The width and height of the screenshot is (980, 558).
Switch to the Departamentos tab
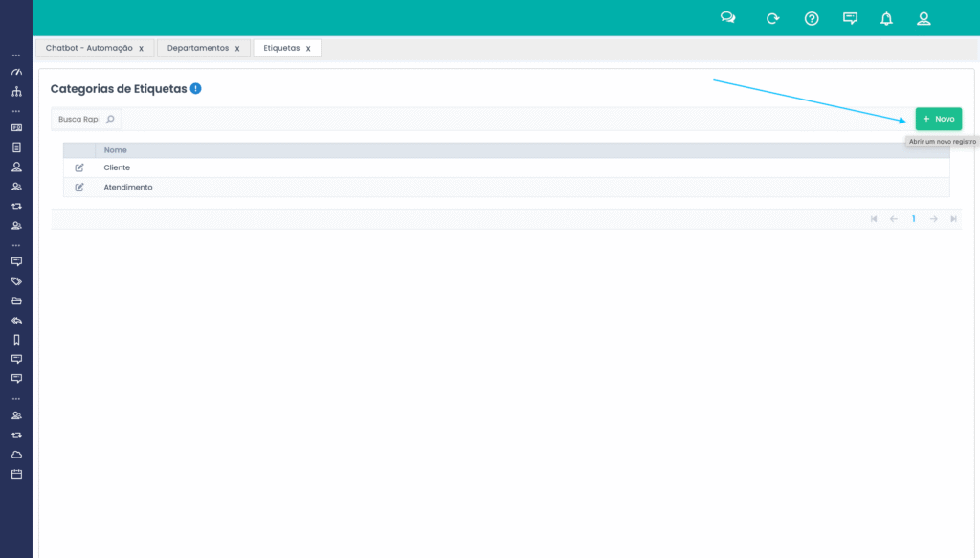(197, 48)
